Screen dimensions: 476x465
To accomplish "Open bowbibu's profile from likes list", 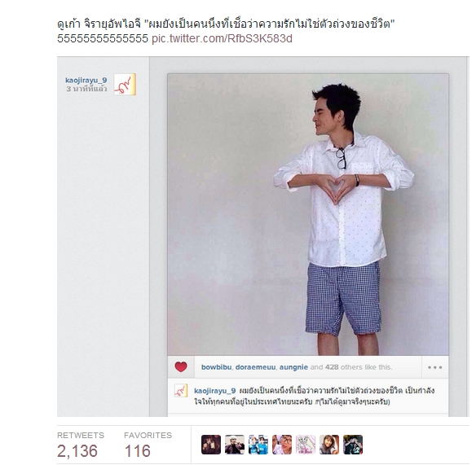I will pyautogui.click(x=216, y=367).
